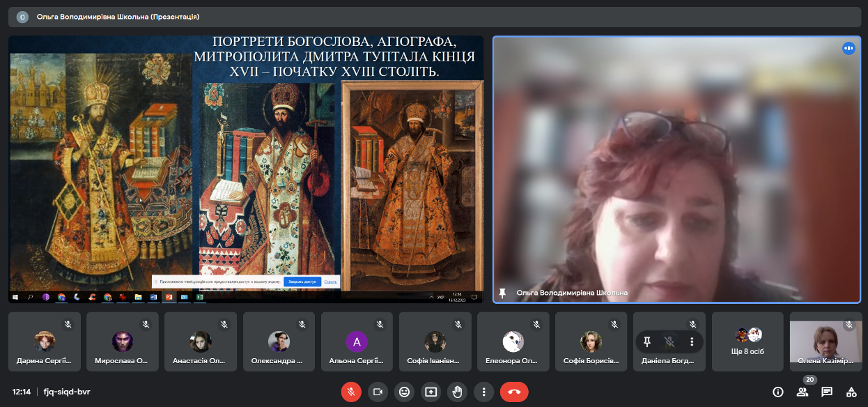Click the "Скрыть" link in sharing bar
Screen dimensions: 868x407
point(330,282)
